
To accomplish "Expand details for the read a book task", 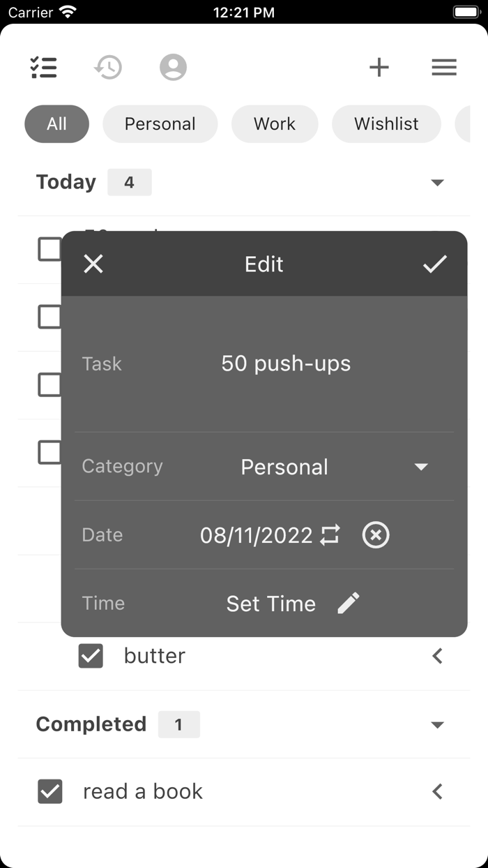I will [x=438, y=791].
